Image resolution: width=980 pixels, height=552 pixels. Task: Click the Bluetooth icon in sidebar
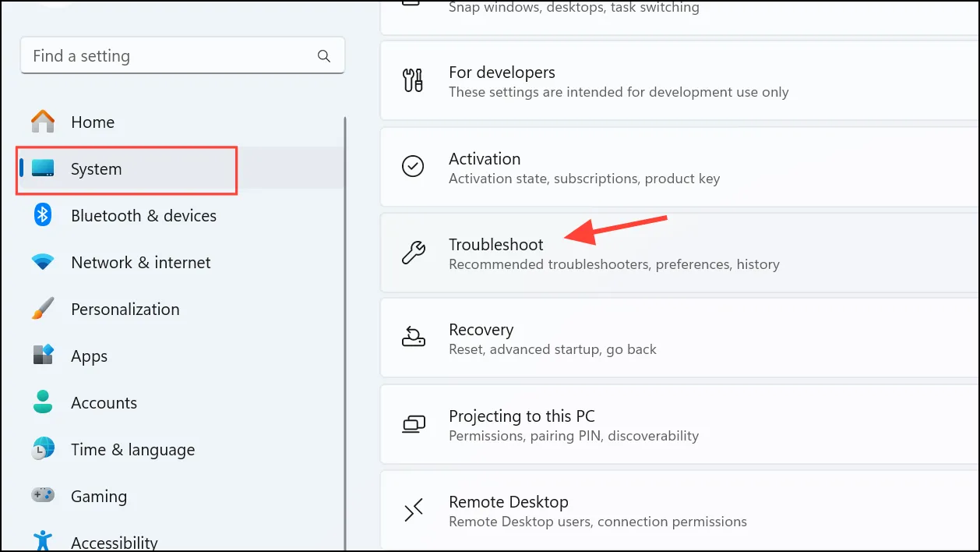pos(43,215)
